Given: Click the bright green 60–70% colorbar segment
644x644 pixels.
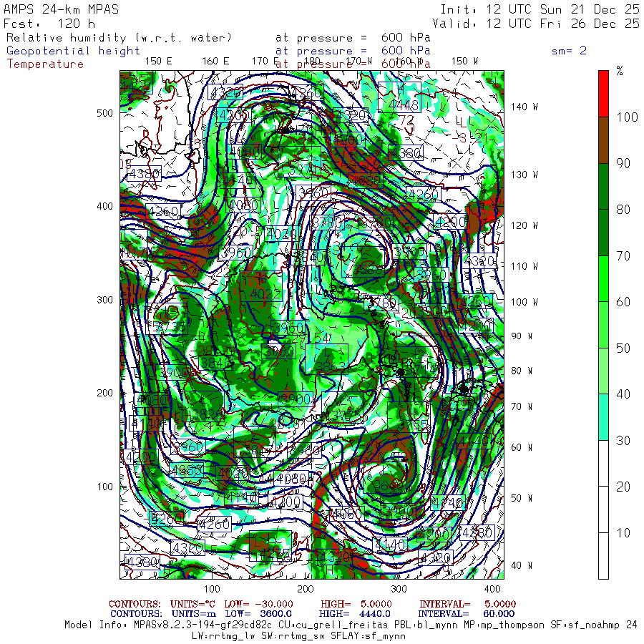Looking at the screenshot, I should point(605,279).
